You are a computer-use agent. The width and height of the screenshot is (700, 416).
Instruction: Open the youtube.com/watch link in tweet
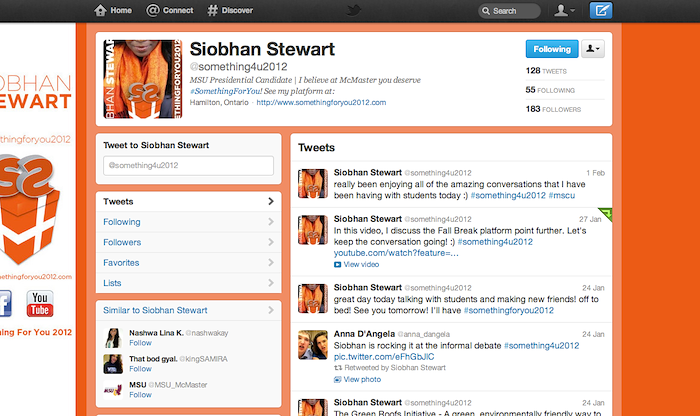point(396,253)
